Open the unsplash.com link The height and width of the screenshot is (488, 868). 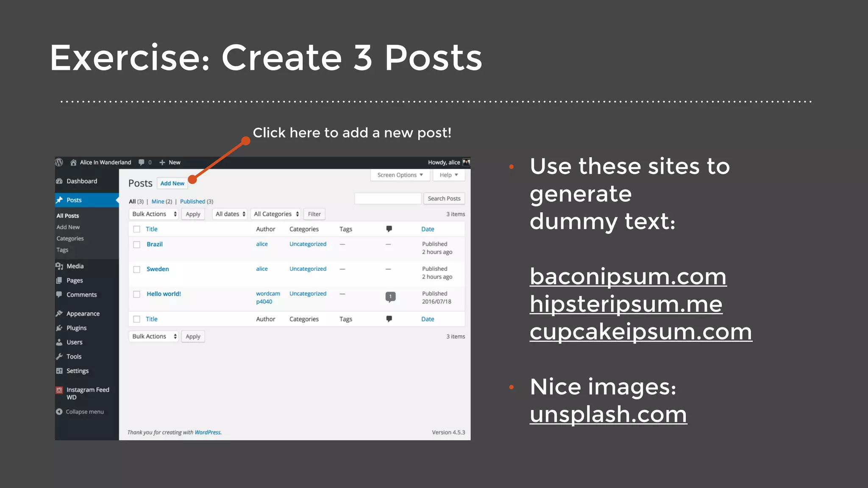pos(608,414)
